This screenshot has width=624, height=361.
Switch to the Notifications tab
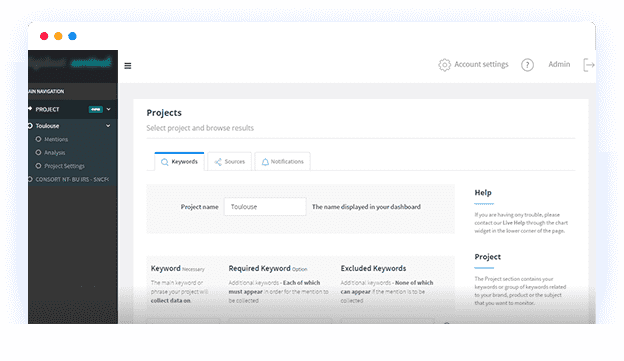tap(283, 162)
